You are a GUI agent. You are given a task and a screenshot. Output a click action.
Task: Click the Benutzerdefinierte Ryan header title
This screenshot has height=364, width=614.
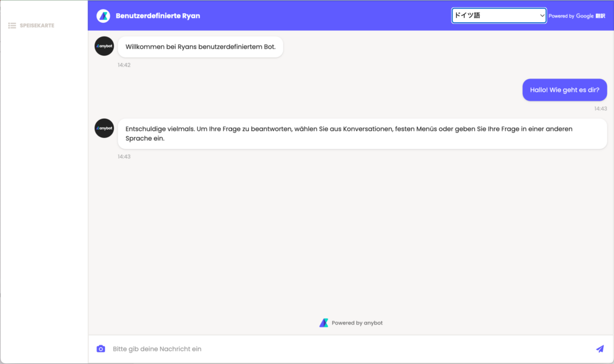coord(158,16)
